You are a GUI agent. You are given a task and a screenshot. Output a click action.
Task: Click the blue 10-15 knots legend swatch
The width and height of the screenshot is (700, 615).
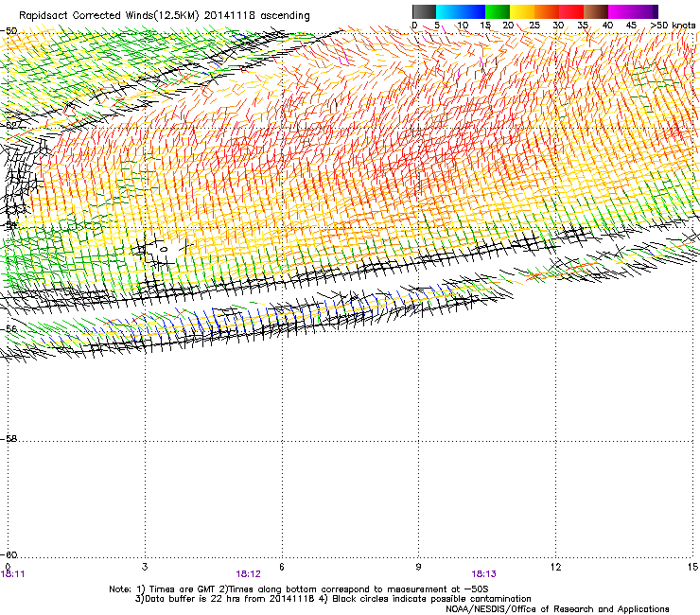473,11
